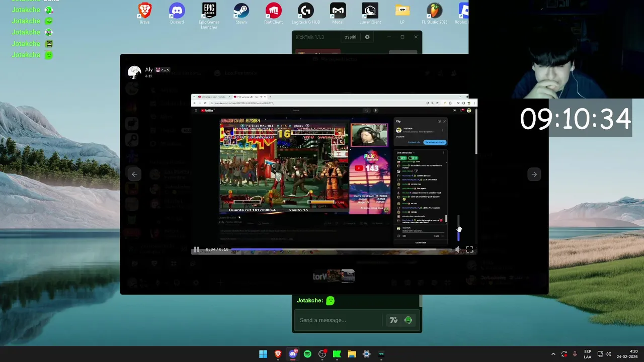Image resolution: width=644 pixels, height=362 pixels.
Task: Open the Epic Games Launcher desktop shortcut
Action: tap(209, 16)
